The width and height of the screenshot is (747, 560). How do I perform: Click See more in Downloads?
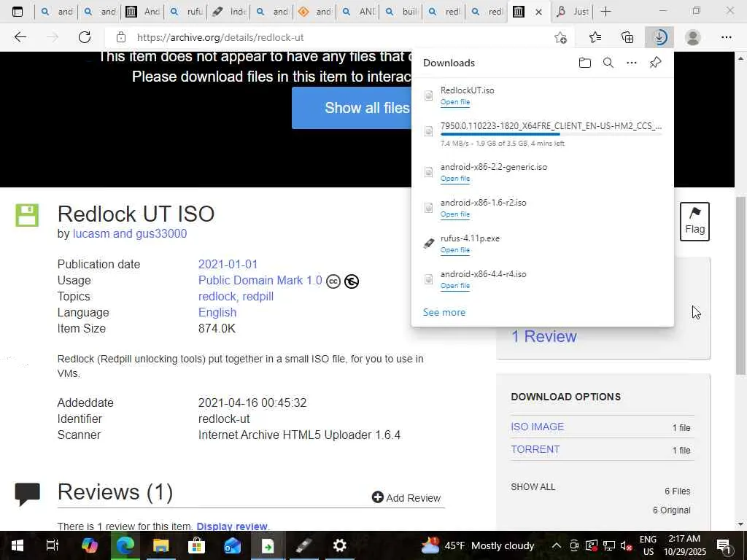444,312
